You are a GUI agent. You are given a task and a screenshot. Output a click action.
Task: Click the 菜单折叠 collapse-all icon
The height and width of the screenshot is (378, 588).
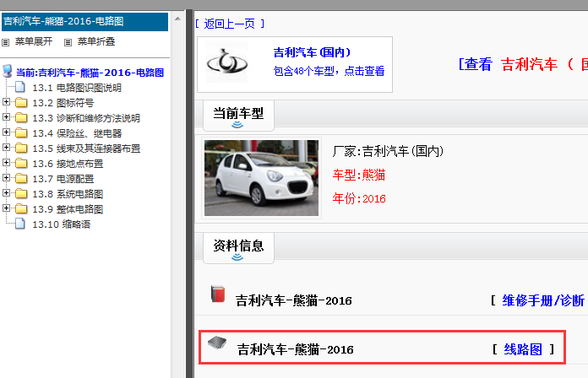[68, 42]
